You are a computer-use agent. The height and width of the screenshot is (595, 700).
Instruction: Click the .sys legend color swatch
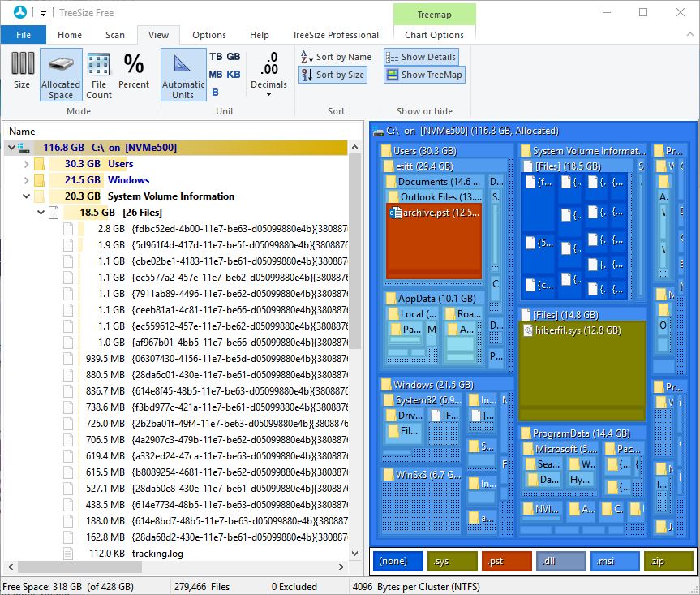tap(452, 561)
